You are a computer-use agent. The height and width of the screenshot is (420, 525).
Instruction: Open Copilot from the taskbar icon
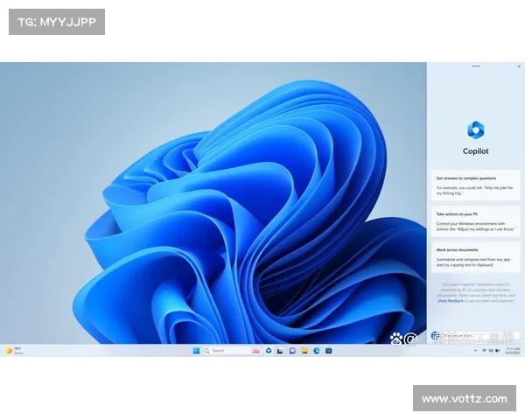click(x=269, y=351)
